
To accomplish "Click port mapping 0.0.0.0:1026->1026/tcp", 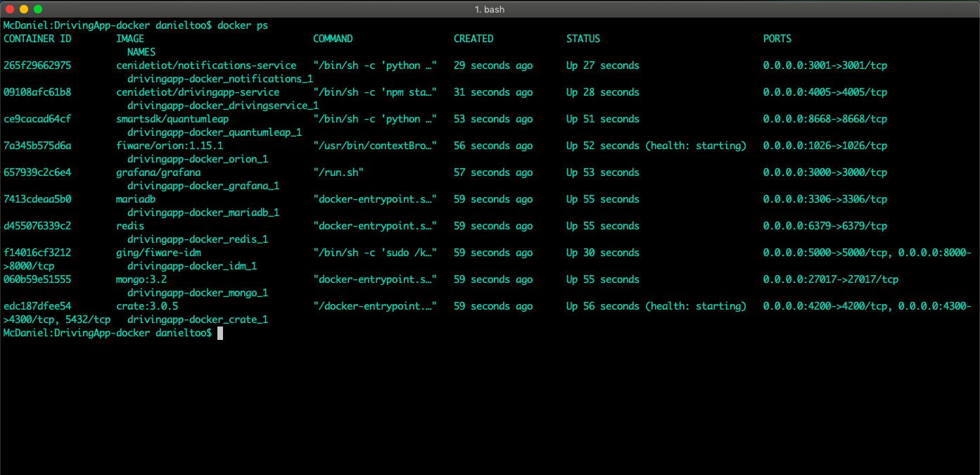I will point(825,146).
